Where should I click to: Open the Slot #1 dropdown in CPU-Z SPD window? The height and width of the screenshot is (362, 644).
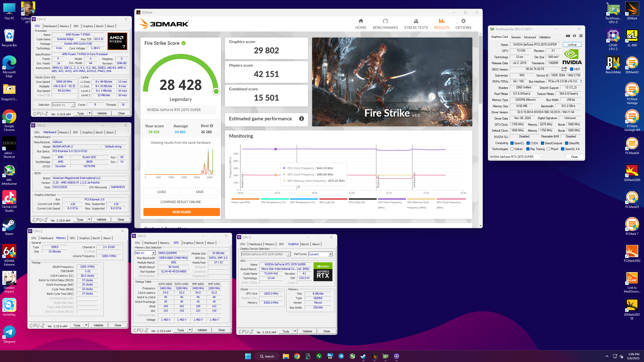(x=145, y=253)
